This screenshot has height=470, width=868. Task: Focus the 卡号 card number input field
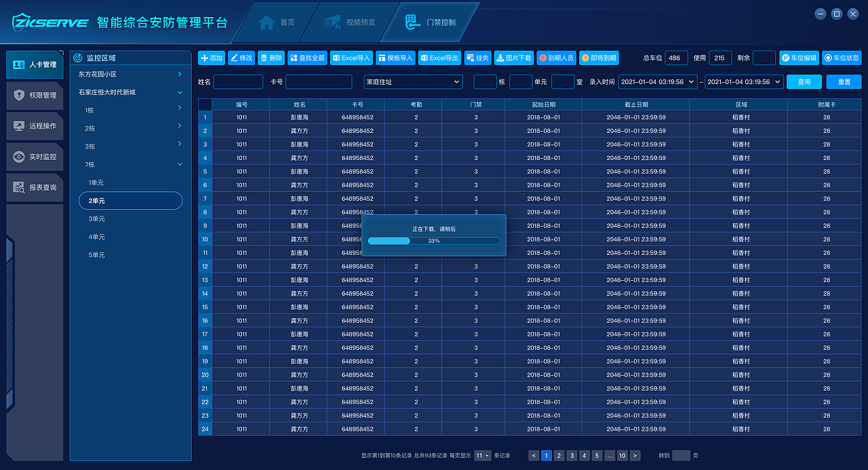(x=319, y=81)
